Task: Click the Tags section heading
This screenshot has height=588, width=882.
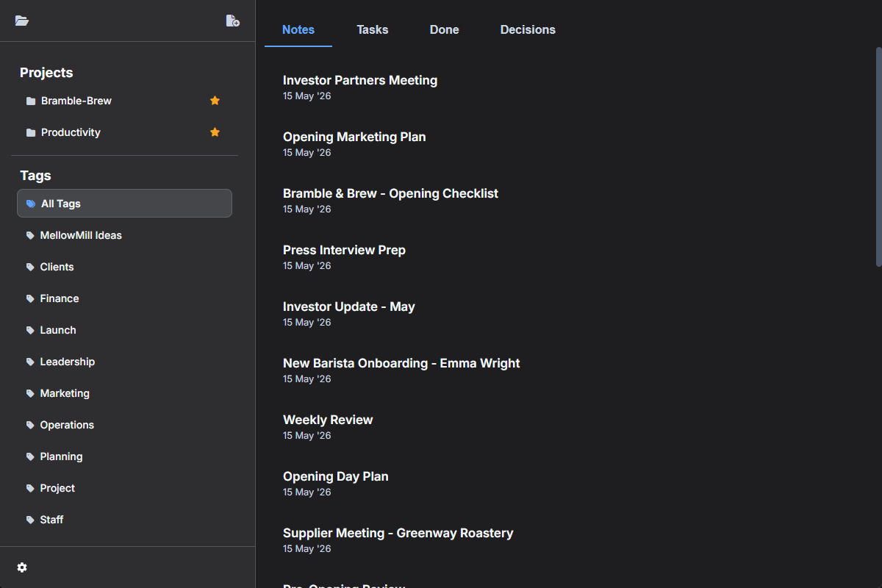Action: click(35, 176)
